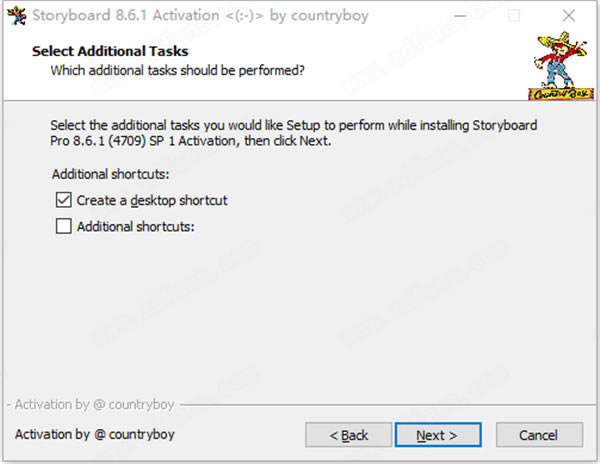Click the installer icon in the title bar
Screen dimensions: 600x464
(x=15, y=16)
